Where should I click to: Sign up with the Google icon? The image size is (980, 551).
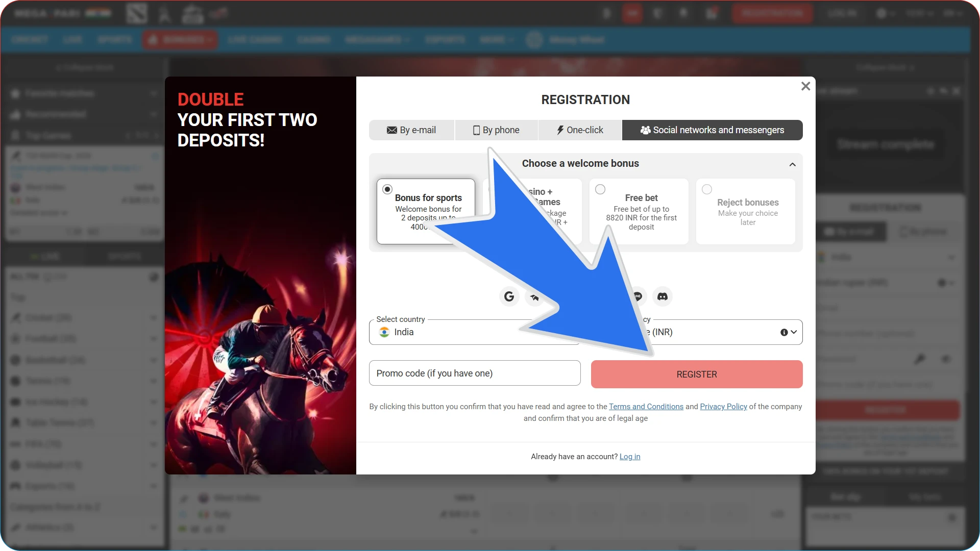tap(509, 296)
